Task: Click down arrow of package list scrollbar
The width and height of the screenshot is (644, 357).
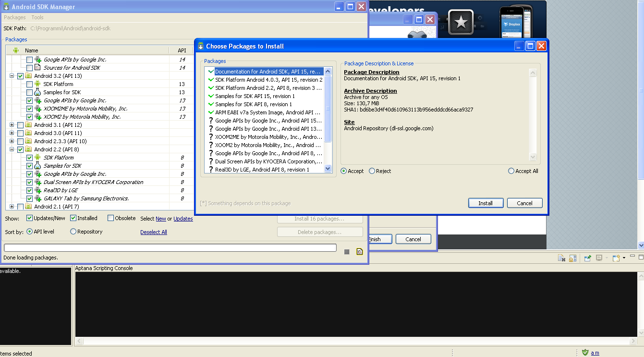Action: (x=328, y=169)
